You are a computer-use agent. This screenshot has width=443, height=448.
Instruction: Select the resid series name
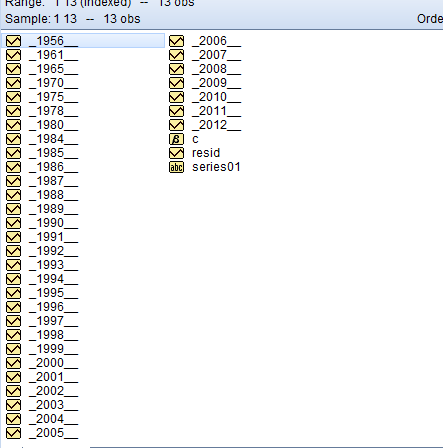tap(206, 153)
